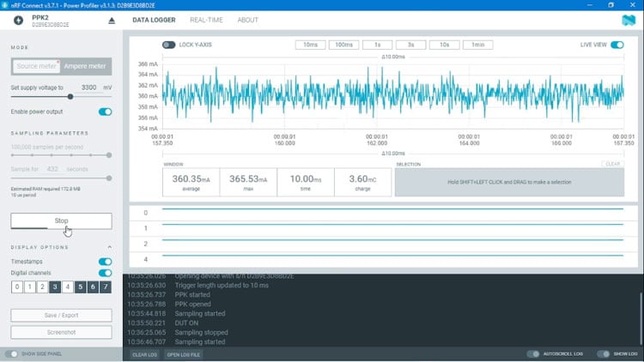This screenshot has width=644, height=362.
Task: Click the Nordic logo in the top right
Action: (x=628, y=20)
